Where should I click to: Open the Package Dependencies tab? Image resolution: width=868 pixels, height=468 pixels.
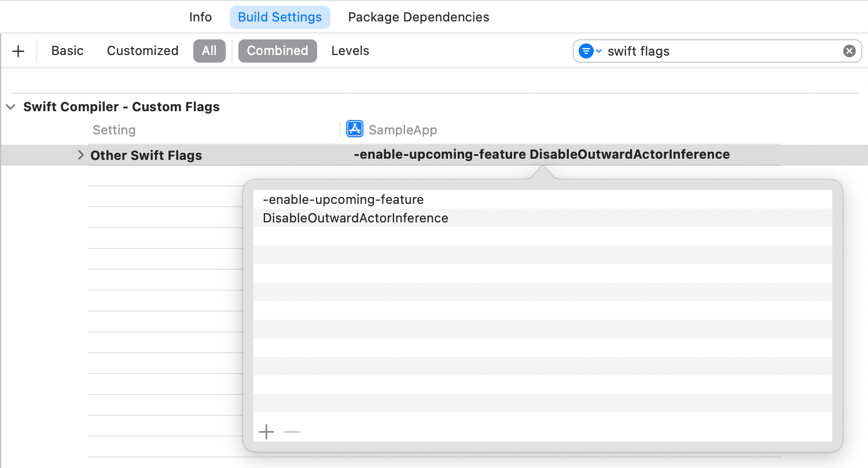[418, 17]
